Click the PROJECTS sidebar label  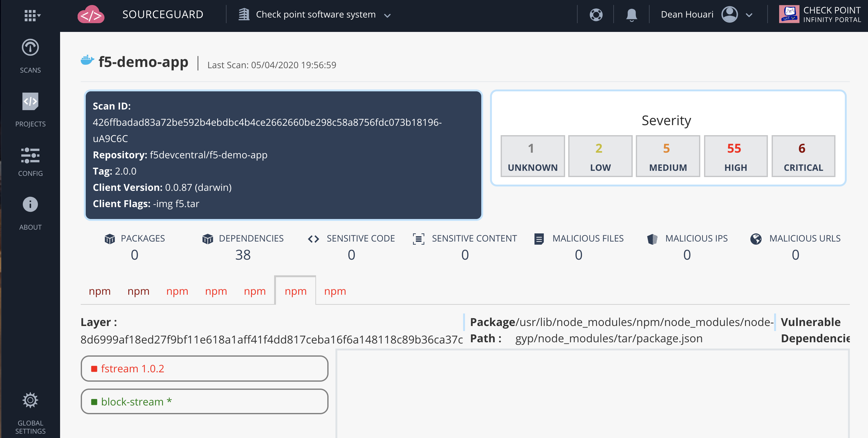30,124
